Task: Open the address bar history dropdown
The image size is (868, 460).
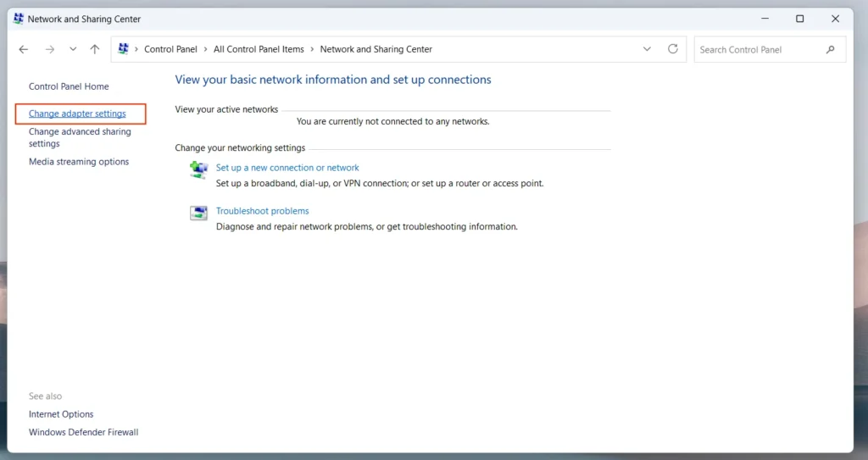Action: point(647,49)
